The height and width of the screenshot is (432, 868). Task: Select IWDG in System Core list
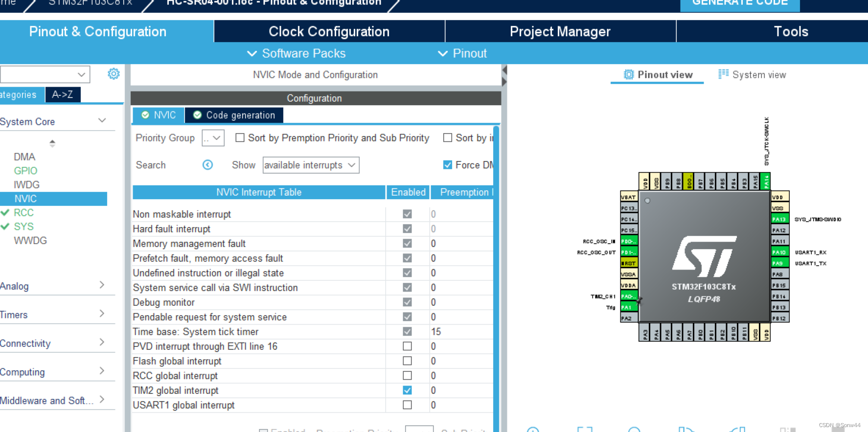point(26,184)
